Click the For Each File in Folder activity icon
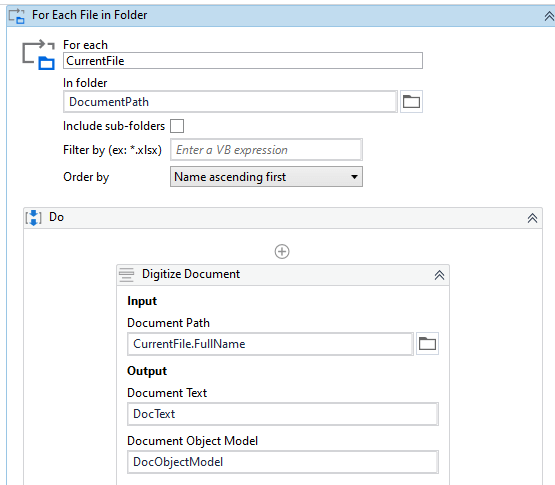 point(17,16)
